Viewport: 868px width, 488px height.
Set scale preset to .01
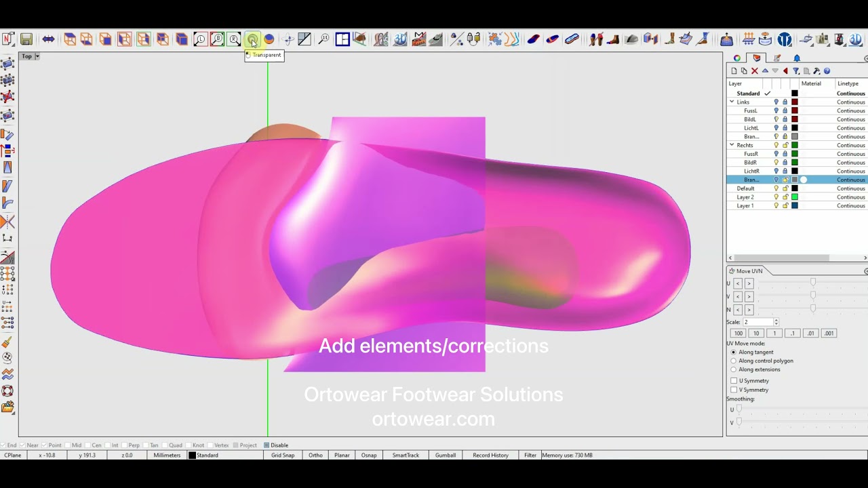(810, 333)
